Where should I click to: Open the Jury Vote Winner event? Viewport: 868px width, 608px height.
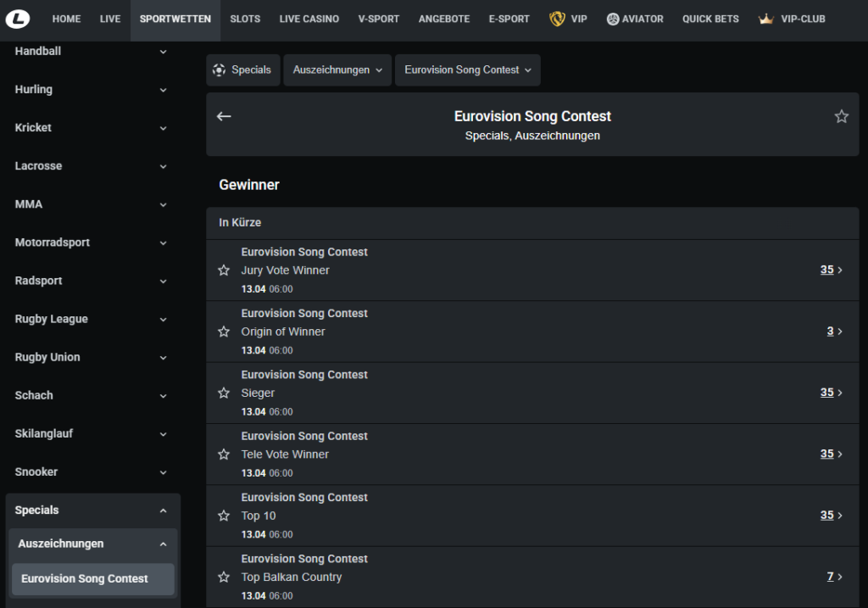pos(532,271)
